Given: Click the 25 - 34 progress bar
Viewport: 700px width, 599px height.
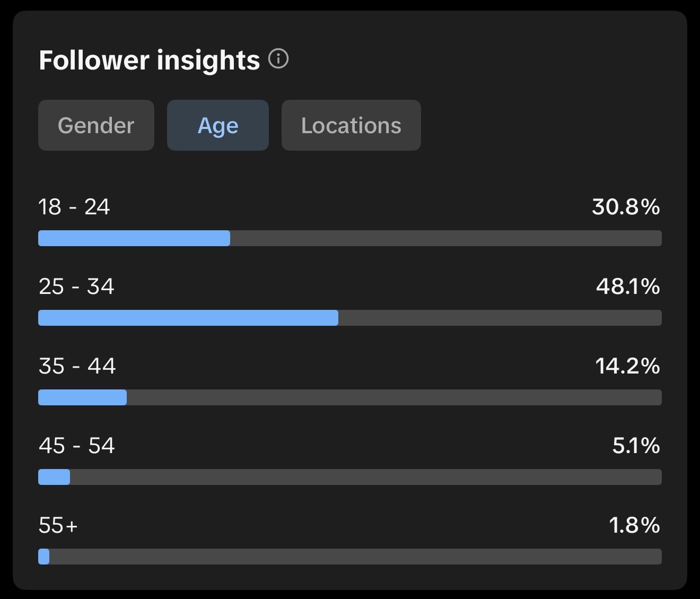Looking at the screenshot, I should (x=350, y=318).
